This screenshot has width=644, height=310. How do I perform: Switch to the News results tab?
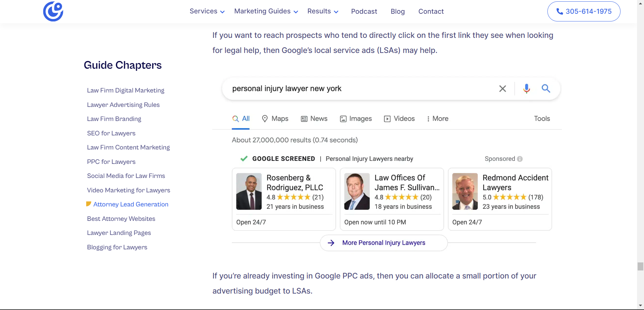pyautogui.click(x=314, y=119)
